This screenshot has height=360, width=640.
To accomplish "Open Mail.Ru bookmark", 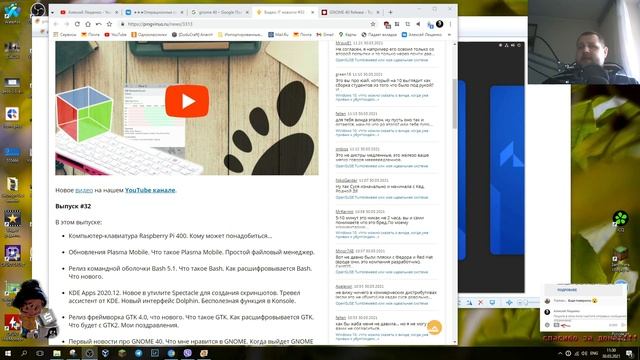I will click(278, 35).
